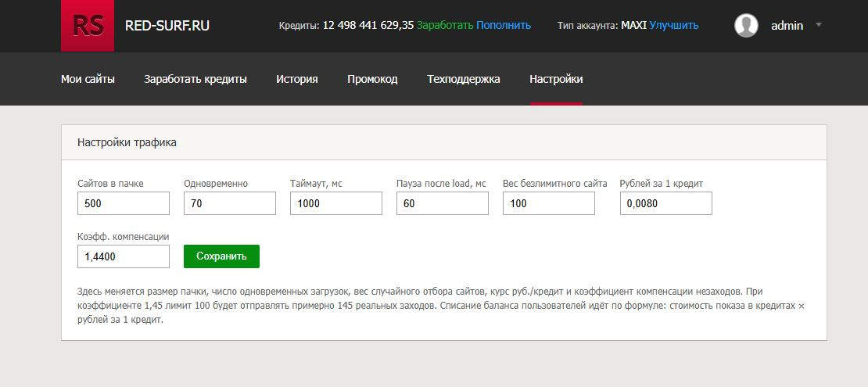Focus the Коэфф. компенсации field
This screenshot has height=387, width=868.
click(x=124, y=256)
